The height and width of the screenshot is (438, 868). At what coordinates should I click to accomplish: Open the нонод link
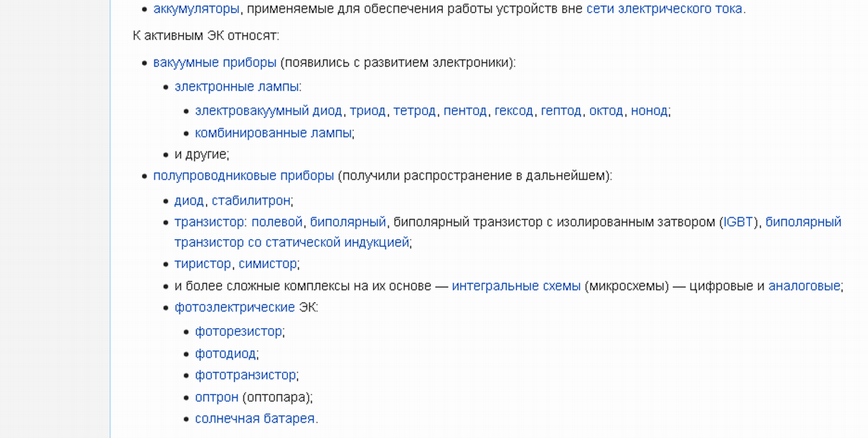649,111
